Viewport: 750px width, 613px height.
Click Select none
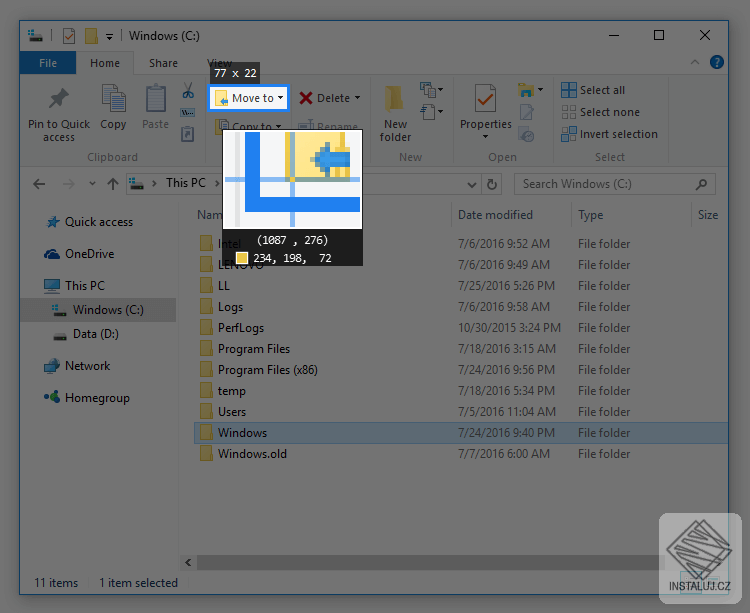610,112
